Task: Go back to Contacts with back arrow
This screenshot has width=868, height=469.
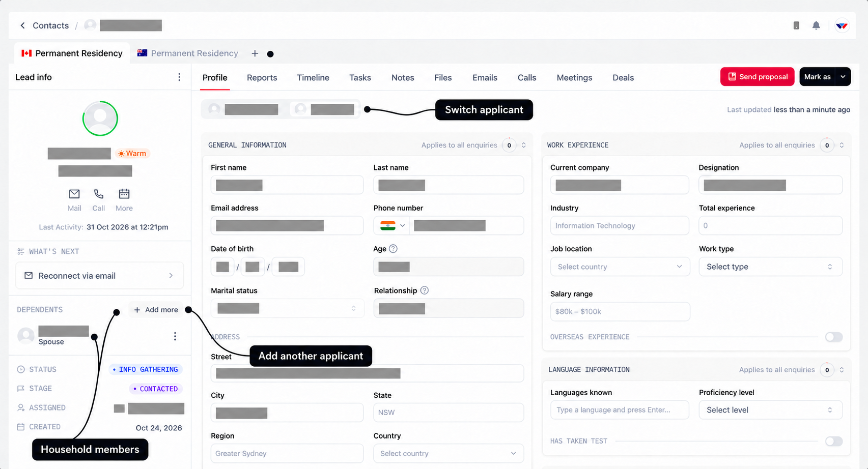Action: coord(22,25)
